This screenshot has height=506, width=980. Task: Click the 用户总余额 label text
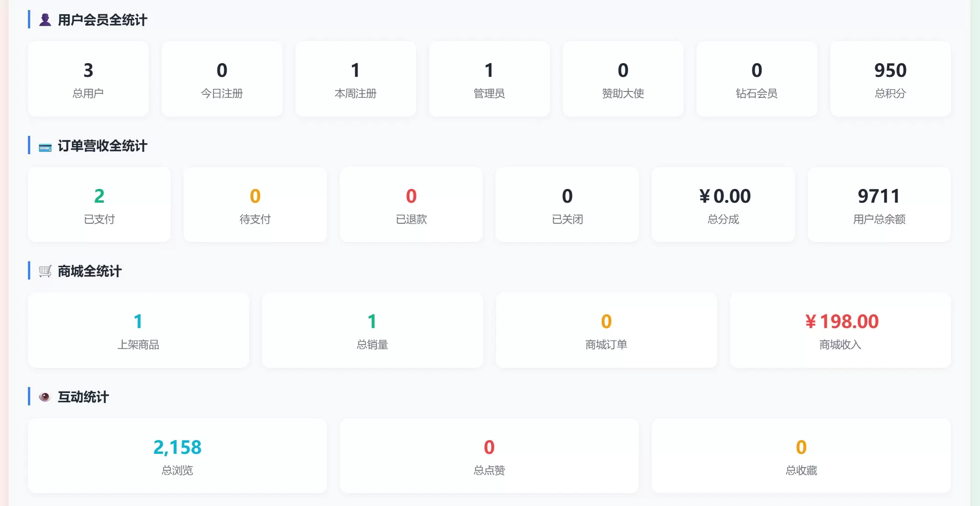pos(879,219)
